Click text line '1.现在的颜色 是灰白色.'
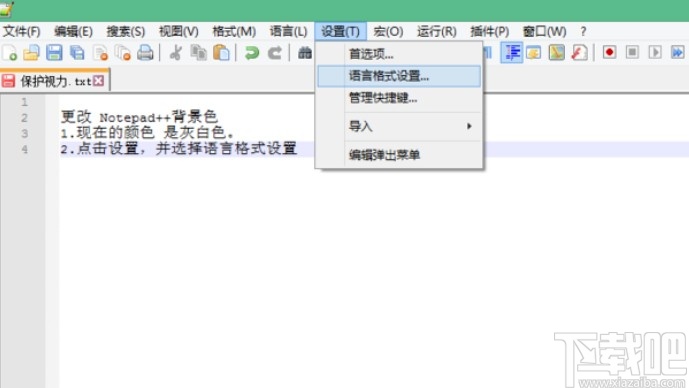The height and width of the screenshot is (388, 689). 148,132
